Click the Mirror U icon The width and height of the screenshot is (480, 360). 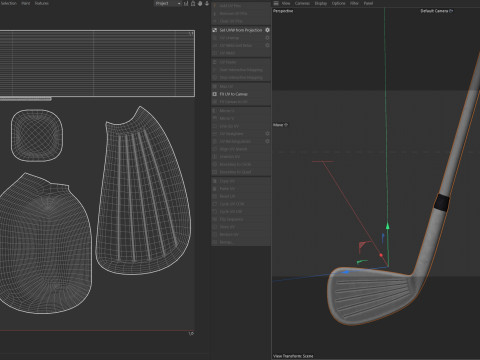click(215, 111)
